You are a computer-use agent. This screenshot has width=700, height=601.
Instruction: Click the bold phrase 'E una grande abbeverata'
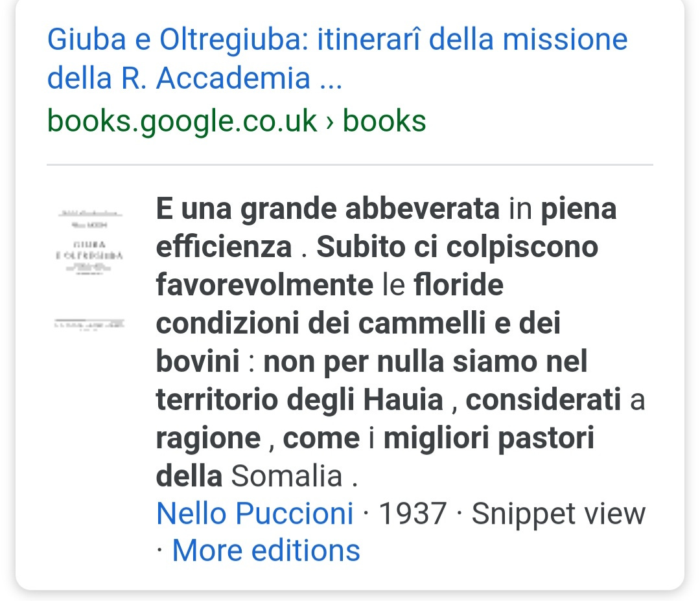[x=328, y=209]
